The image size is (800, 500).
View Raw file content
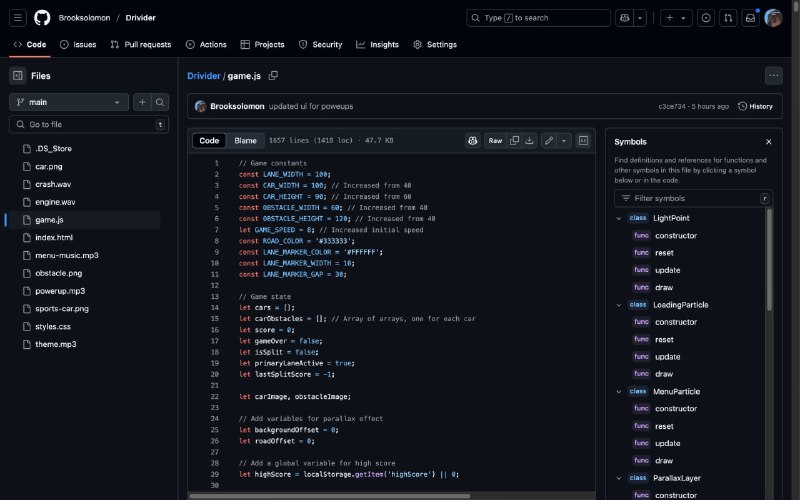[x=495, y=140]
